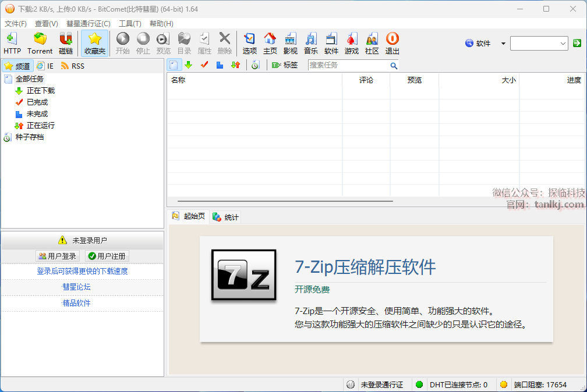Click the 退出 exit icon
587x392 pixels.
[x=392, y=44]
